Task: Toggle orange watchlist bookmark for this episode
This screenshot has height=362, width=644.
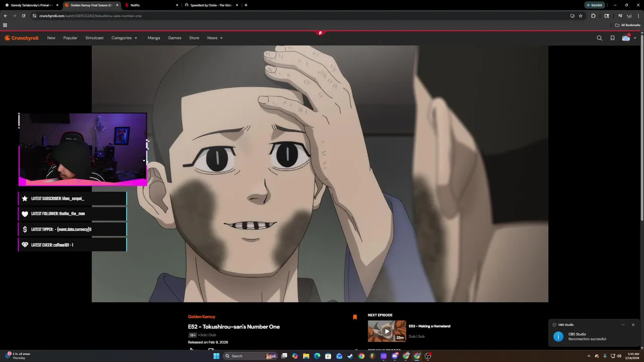Action: click(355, 317)
